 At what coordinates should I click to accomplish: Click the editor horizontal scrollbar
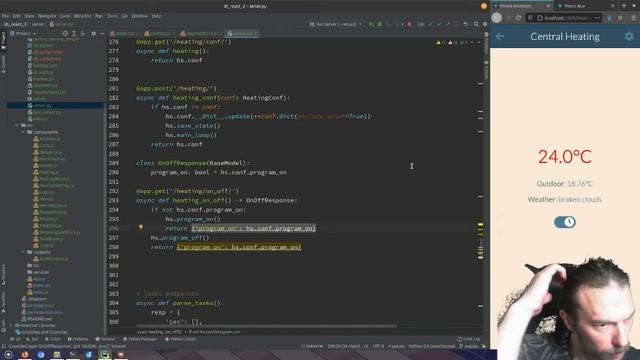(x=266, y=326)
